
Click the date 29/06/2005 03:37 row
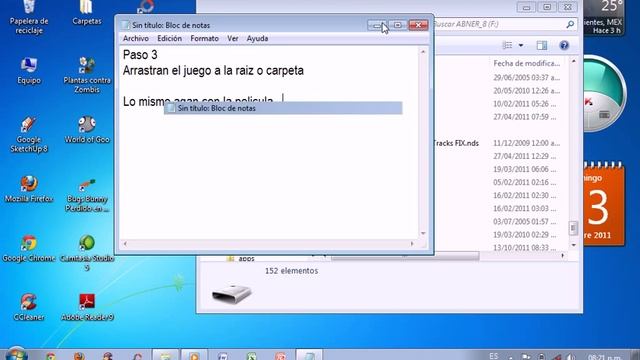[527, 78]
